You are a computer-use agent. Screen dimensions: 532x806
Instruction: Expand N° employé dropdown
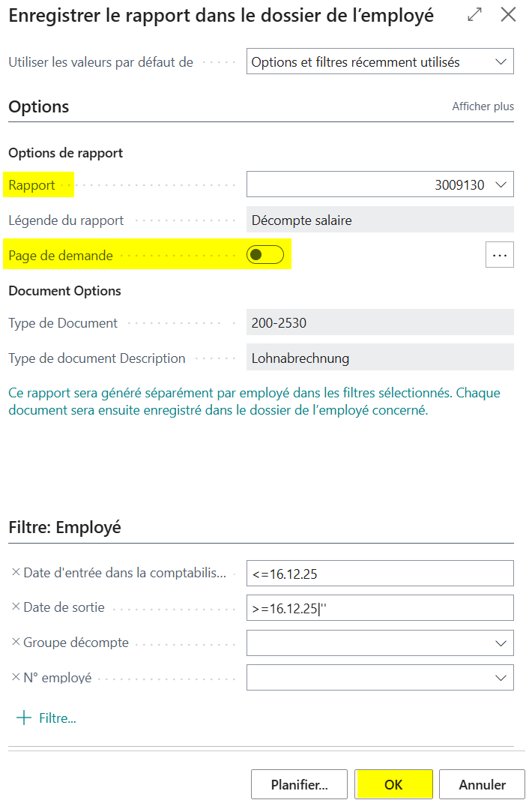coord(501,678)
